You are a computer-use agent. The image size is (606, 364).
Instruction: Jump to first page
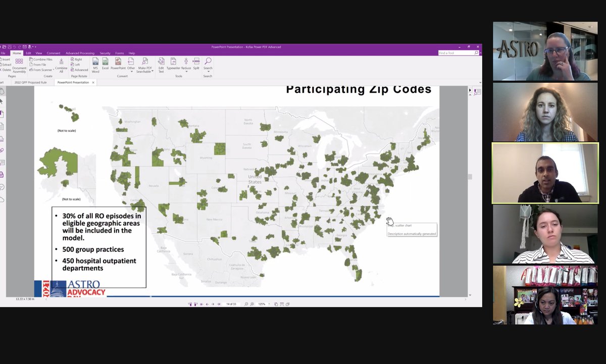coord(201,304)
